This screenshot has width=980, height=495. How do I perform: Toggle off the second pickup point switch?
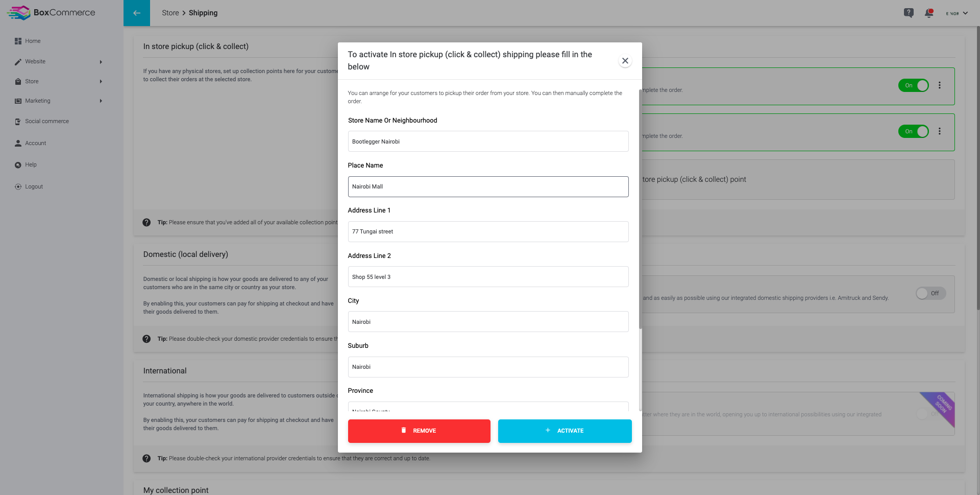coord(914,131)
